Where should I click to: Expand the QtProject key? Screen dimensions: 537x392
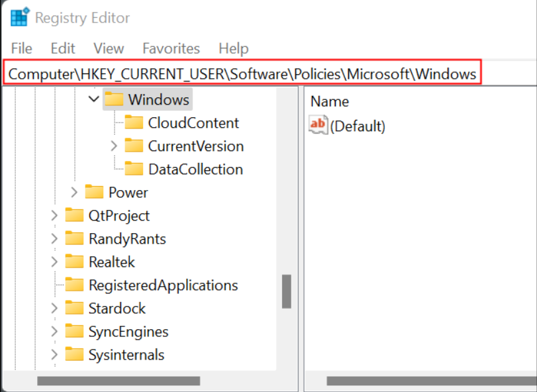click(x=54, y=215)
